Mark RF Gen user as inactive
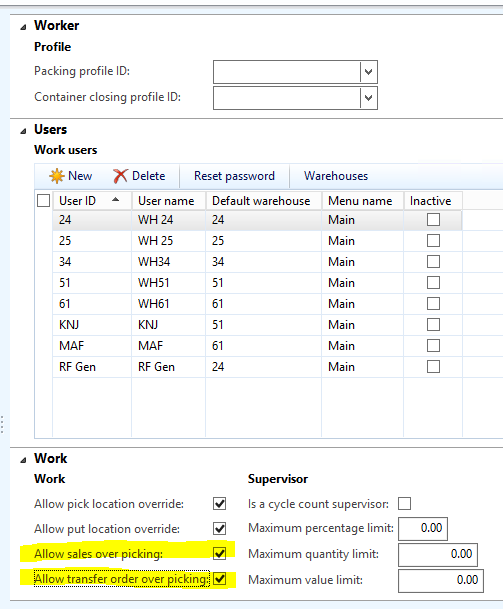Screen dimensions: 503x609 pyautogui.click(x=433, y=366)
